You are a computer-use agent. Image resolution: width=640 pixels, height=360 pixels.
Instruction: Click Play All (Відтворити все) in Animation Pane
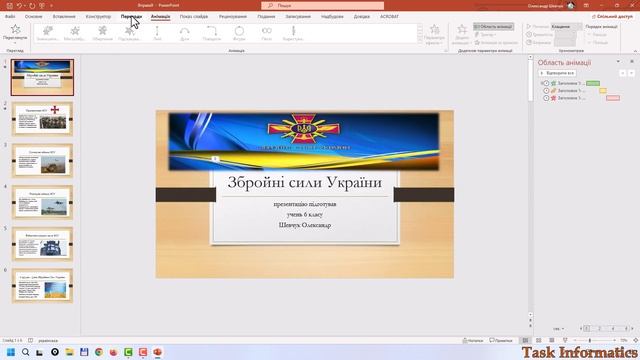point(557,73)
